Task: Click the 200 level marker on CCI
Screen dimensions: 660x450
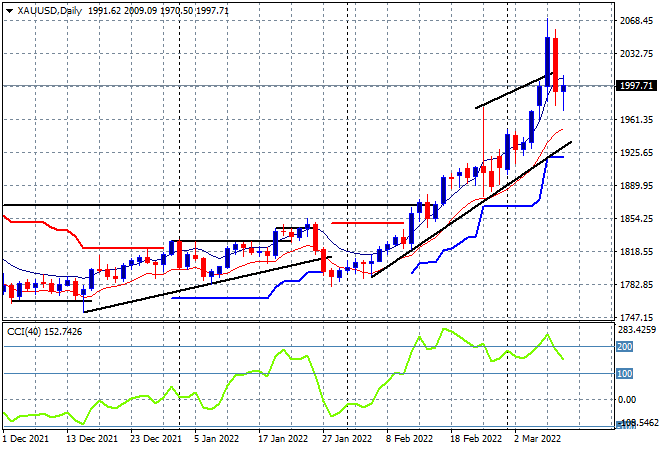Action: pyautogui.click(x=624, y=347)
